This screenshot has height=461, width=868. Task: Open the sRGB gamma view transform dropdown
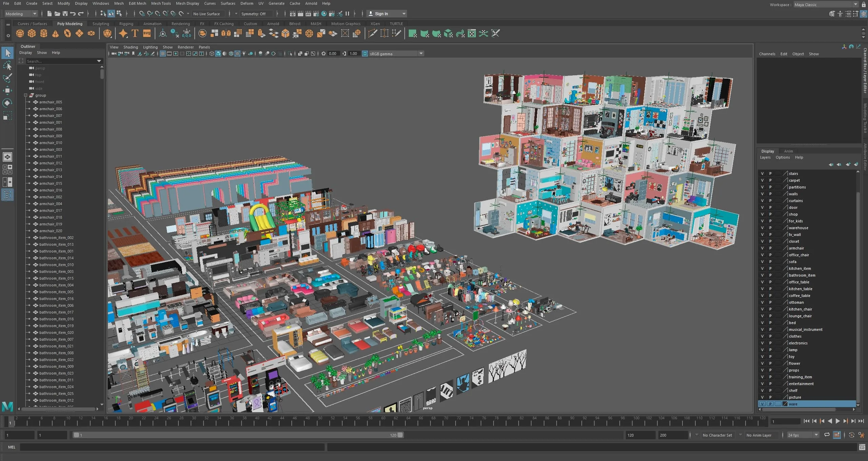[x=396, y=54]
